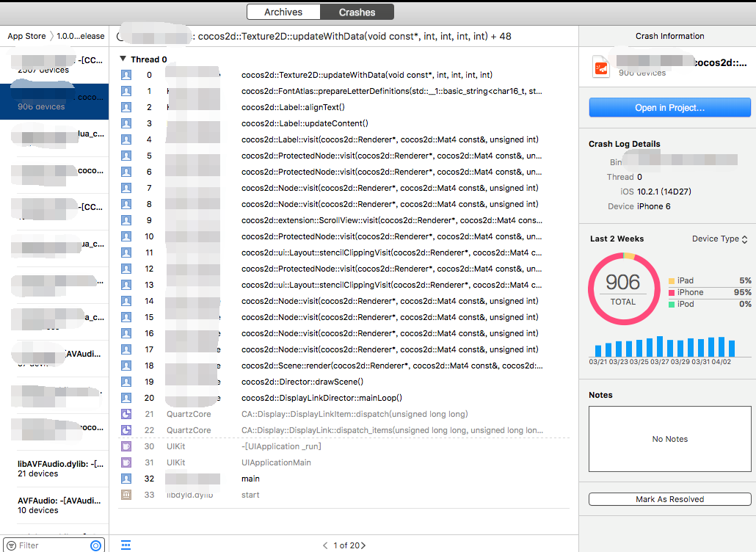Click the filter options circle icon

tap(96, 545)
